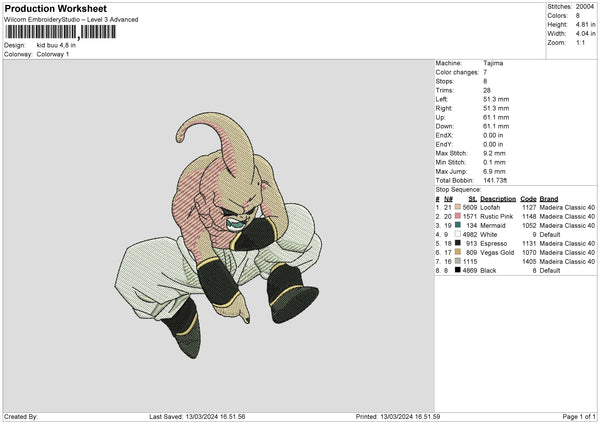600x424 pixels.
Task: Click the Machine value Tajima
Action: coord(493,63)
